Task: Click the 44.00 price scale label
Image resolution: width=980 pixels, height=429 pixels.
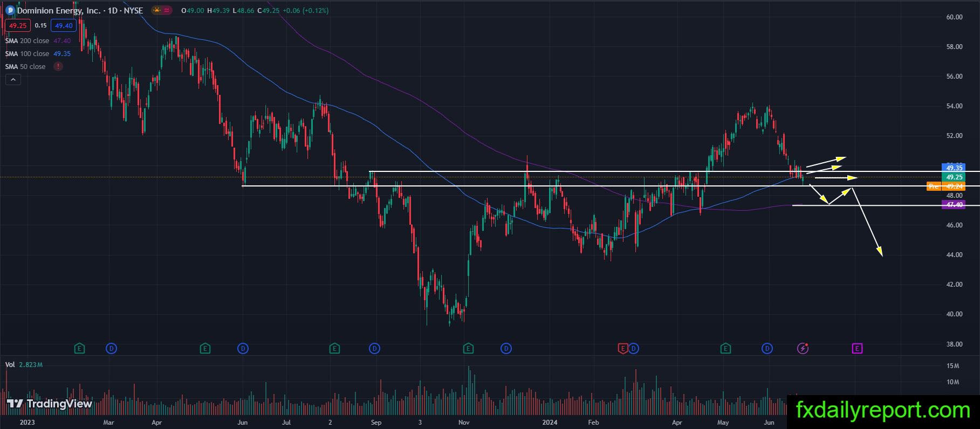Action: [x=955, y=255]
